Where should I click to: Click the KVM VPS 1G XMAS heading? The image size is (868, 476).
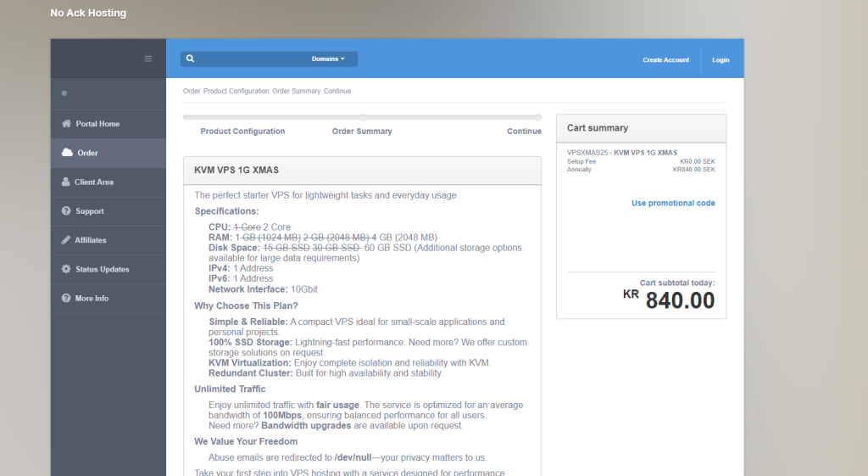(x=236, y=170)
